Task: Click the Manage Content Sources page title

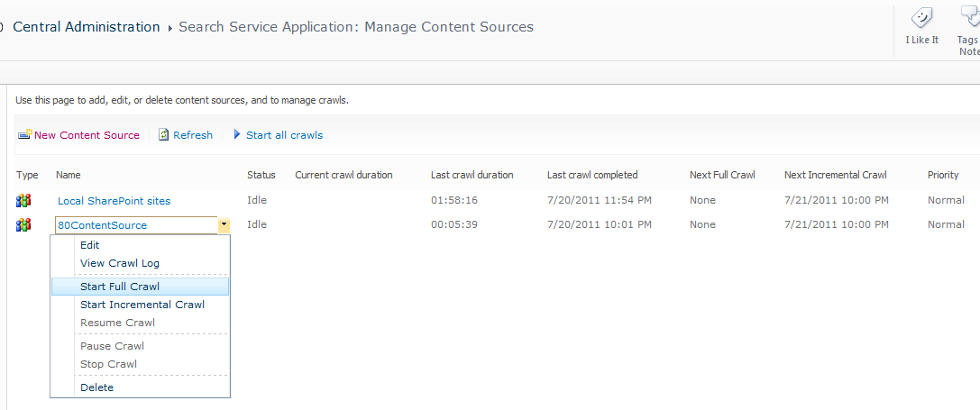Action: point(356,27)
